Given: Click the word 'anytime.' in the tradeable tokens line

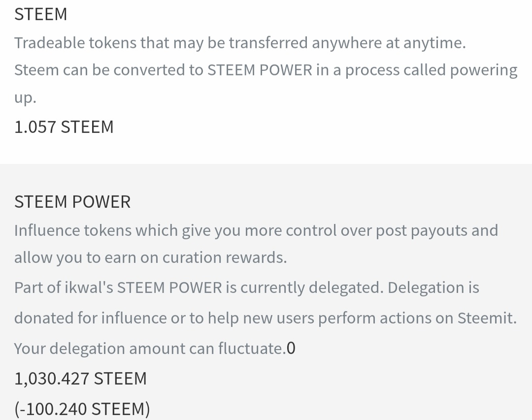Looking at the screenshot, I should (434, 43).
